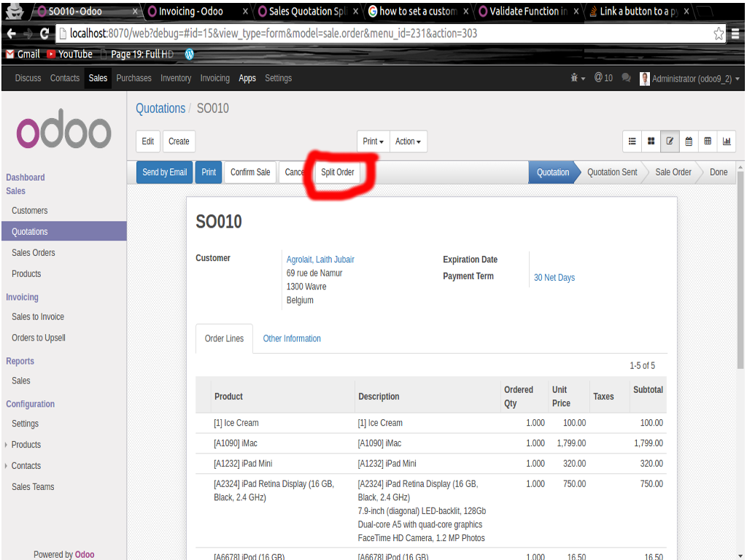Click the browser forward arrow
This screenshot has height=560, width=747.
point(28,34)
